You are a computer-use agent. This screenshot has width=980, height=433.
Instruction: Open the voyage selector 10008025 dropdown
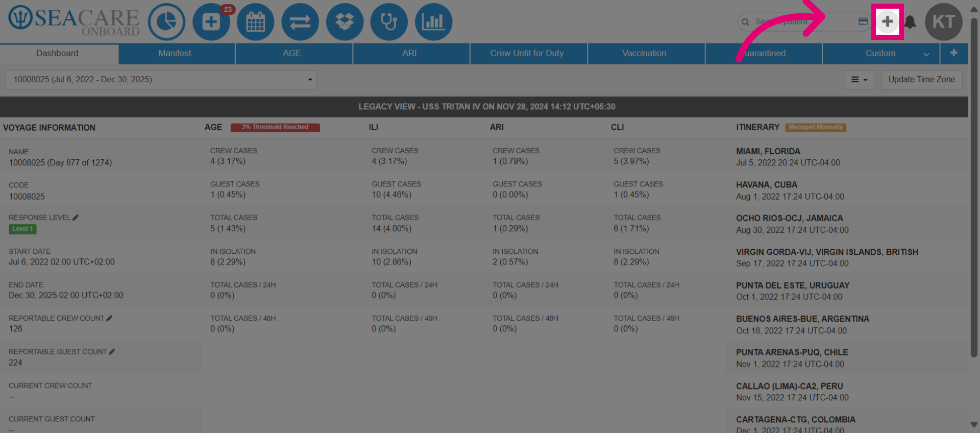click(161, 80)
